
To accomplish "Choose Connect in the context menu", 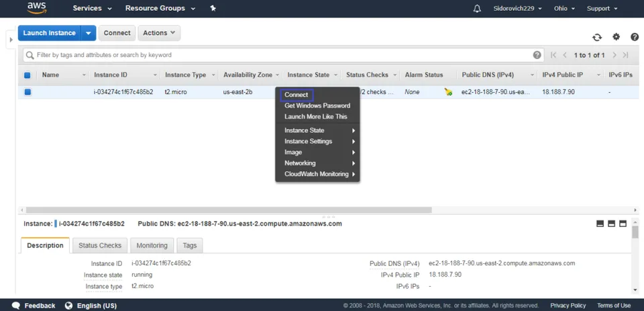I will [296, 95].
